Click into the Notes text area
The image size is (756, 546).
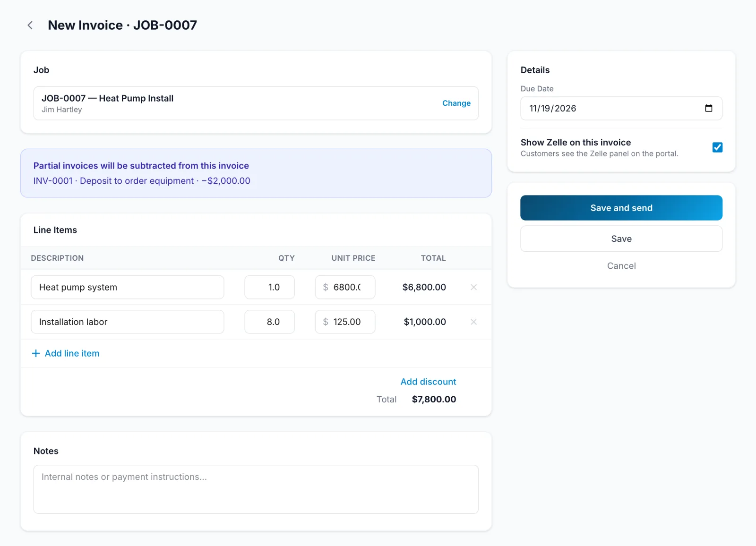pos(256,489)
